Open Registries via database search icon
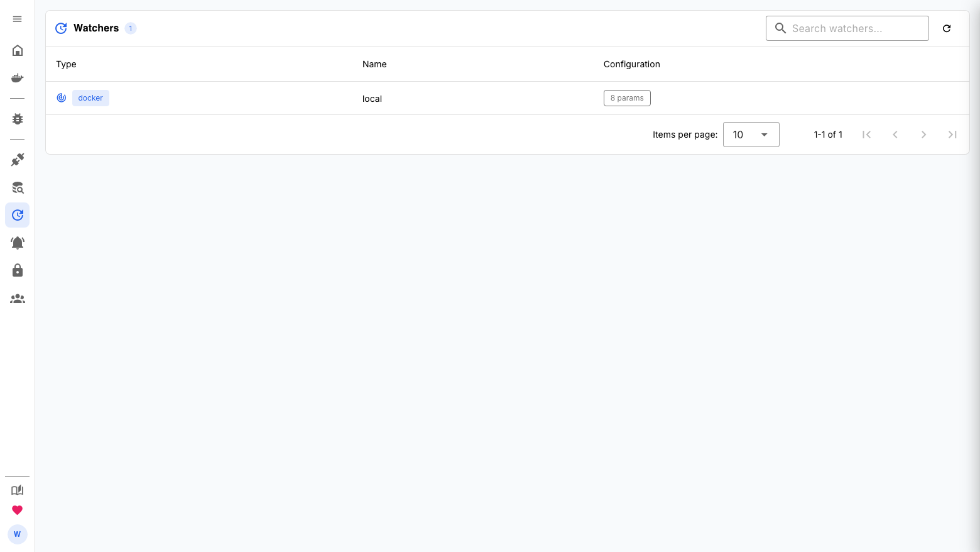Image resolution: width=980 pixels, height=552 pixels. click(18, 187)
